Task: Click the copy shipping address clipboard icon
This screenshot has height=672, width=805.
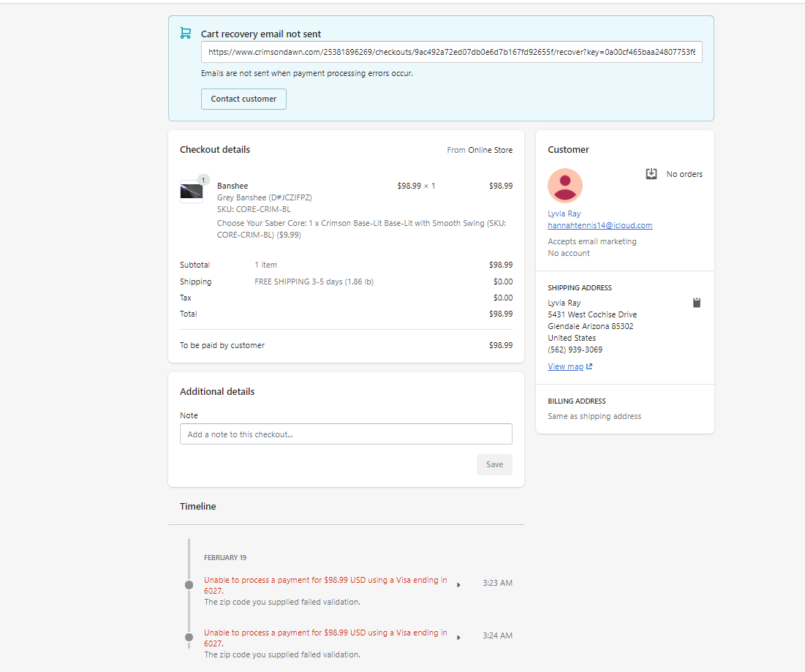Action: (x=697, y=303)
